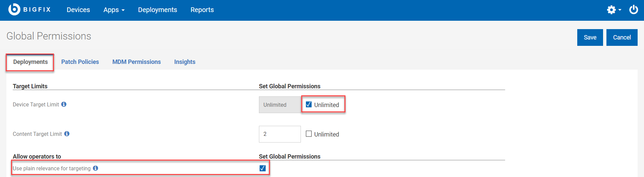Click the Content Target Limit input field

point(279,134)
